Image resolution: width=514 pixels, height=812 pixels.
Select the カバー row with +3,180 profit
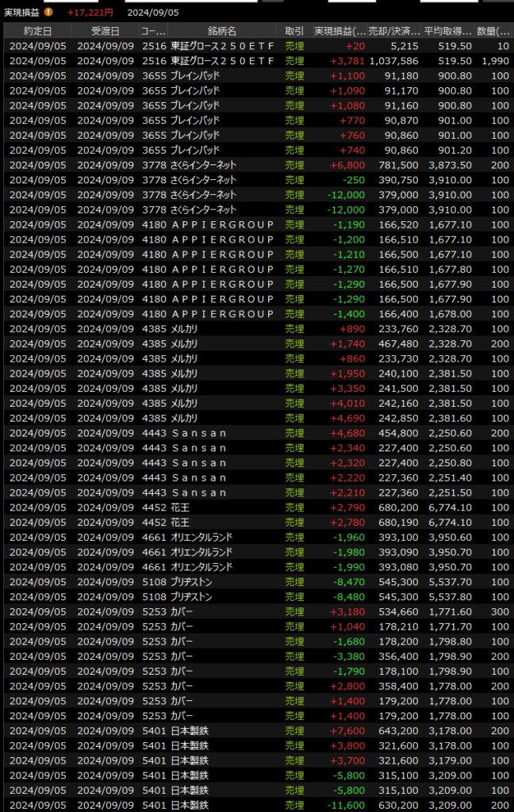pyautogui.click(x=222, y=612)
